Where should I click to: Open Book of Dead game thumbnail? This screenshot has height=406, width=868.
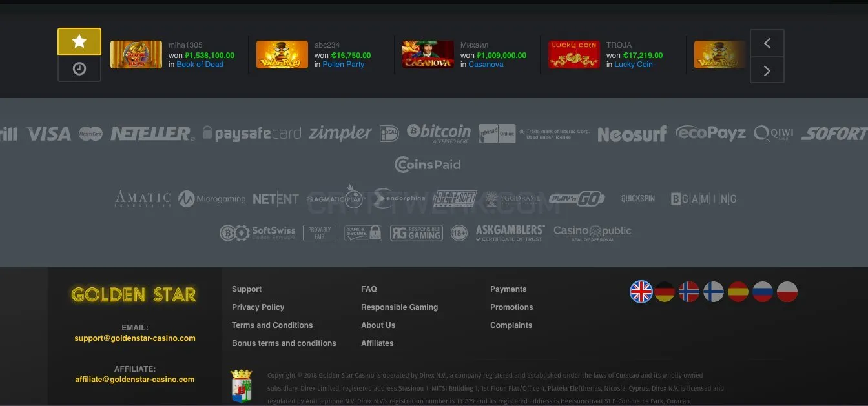[x=136, y=55]
